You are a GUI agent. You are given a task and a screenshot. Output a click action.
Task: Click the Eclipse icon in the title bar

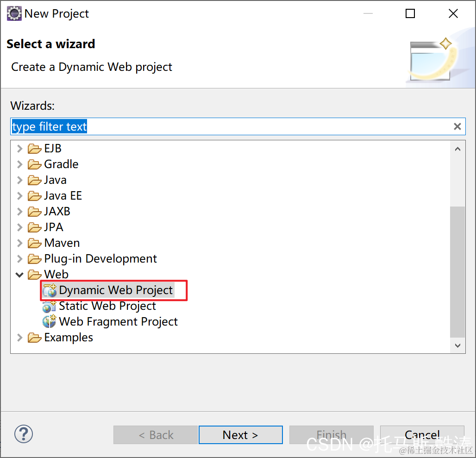(x=14, y=13)
